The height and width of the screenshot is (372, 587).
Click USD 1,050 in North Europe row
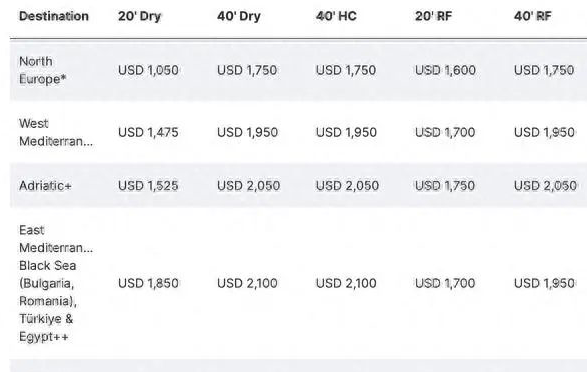(x=148, y=70)
